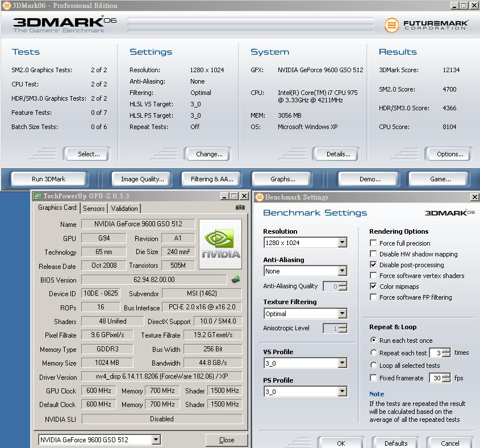Select Run each test once
The height and width of the screenshot is (448, 480).
click(373, 340)
